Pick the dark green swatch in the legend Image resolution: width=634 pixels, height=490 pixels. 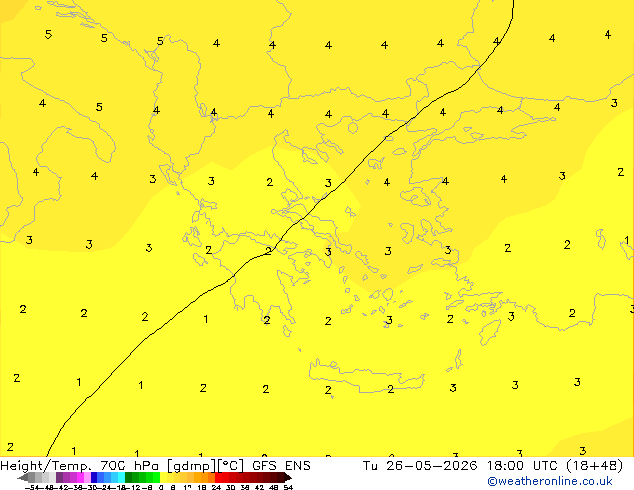coord(129,477)
